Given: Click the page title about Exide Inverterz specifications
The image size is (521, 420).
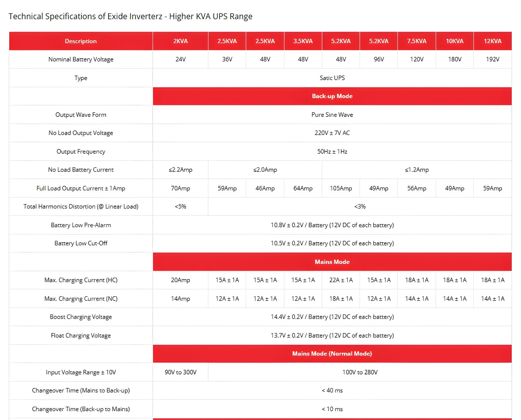Looking at the screenshot, I should (130, 16).
